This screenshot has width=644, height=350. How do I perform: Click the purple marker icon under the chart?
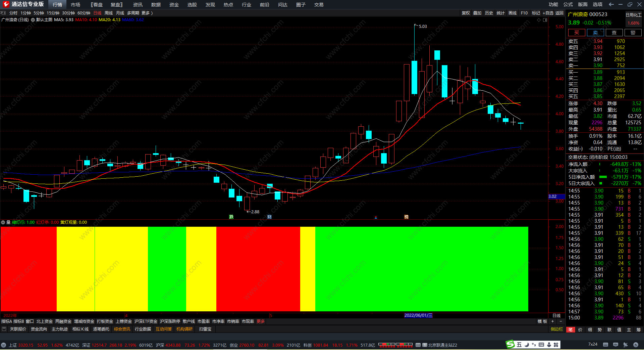point(376,217)
